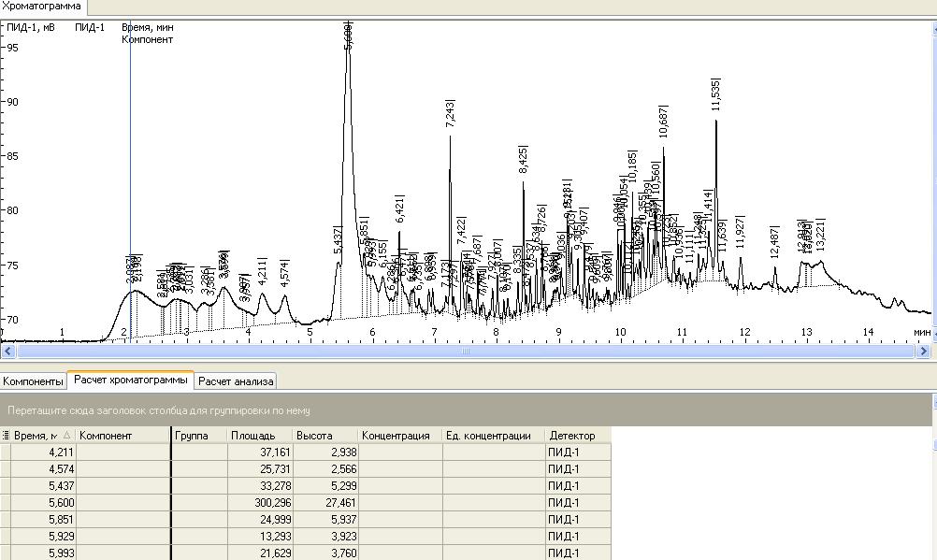The height and width of the screenshot is (560, 937).
Task: Open the Расчет анализа tab
Action: [x=236, y=381]
